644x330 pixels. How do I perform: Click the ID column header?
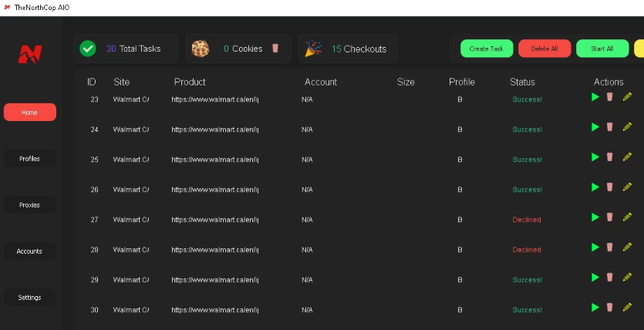point(91,82)
